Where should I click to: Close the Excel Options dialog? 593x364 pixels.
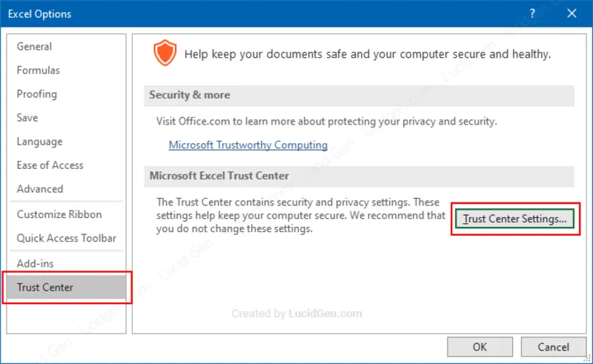[x=572, y=13]
